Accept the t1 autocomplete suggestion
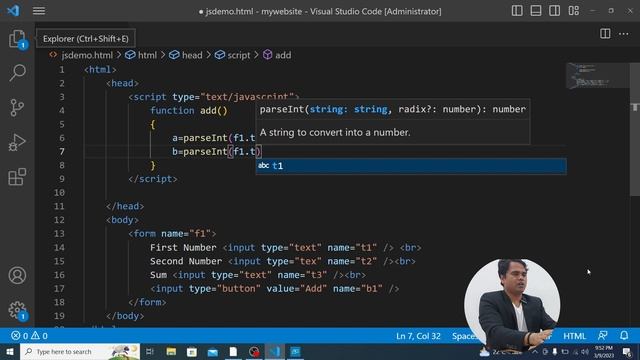 (411, 166)
